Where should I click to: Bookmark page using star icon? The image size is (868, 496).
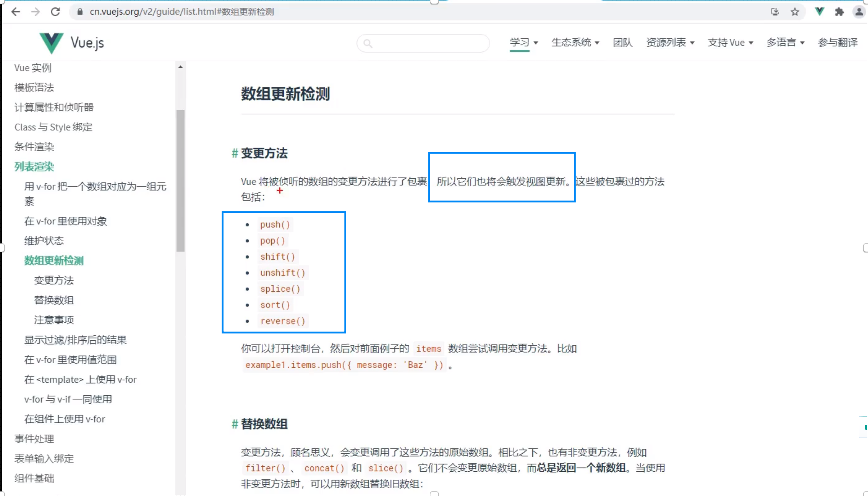coord(795,12)
